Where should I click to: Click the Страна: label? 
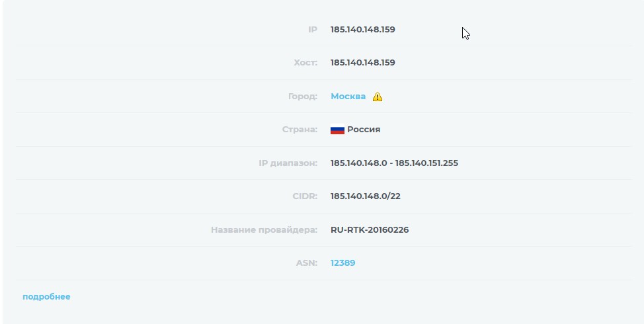(300, 130)
